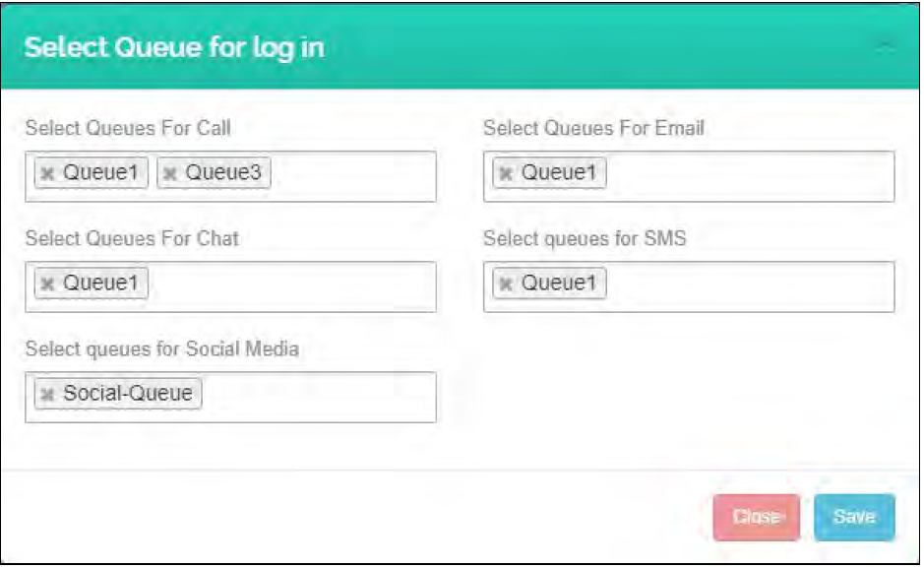Open the Select Queues For Email dropdown
Viewport: 924px width, 568px height.
(748, 176)
